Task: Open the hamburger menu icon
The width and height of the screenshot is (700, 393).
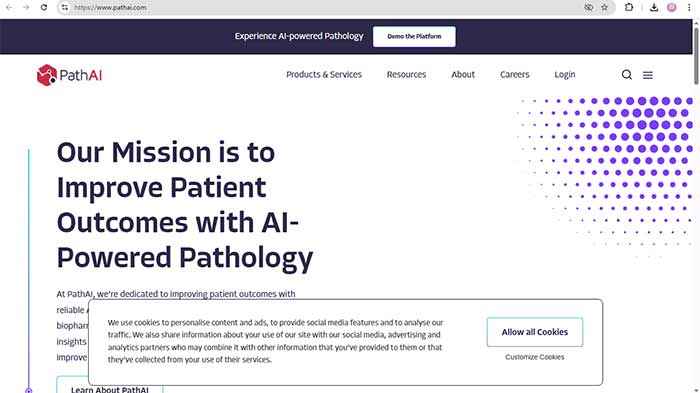Action: coord(648,75)
